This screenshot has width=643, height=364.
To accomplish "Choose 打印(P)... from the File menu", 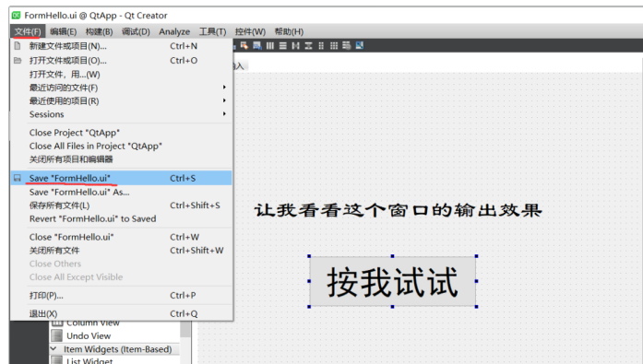I will (x=122, y=295).
